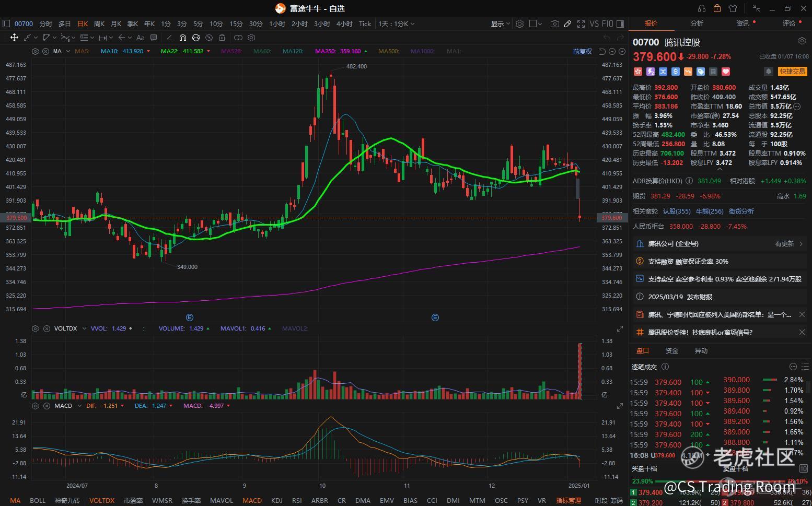Open the MA indicator selector dropdown
Viewport: 812px width, 506px height.
coord(68,51)
